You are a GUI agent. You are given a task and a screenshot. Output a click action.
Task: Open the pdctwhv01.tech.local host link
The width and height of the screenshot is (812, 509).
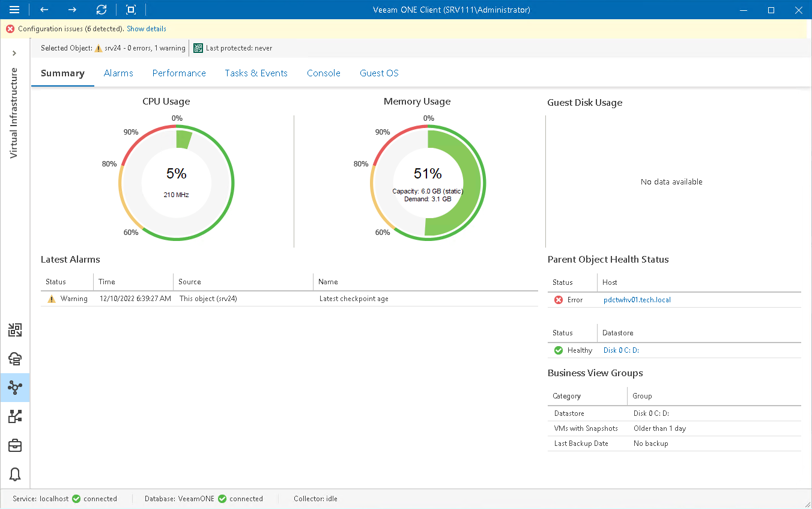[637, 299]
